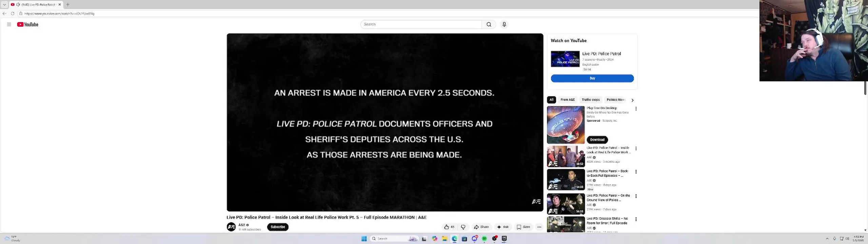Click the search magnifier button
This screenshot has height=244, width=868.
coord(489,24)
